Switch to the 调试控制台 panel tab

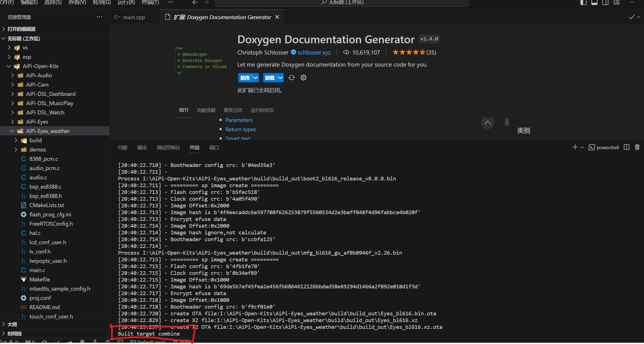click(168, 148)
